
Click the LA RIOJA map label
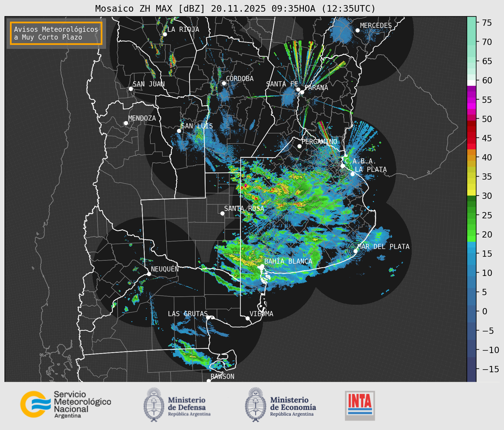tap(183, 29)
